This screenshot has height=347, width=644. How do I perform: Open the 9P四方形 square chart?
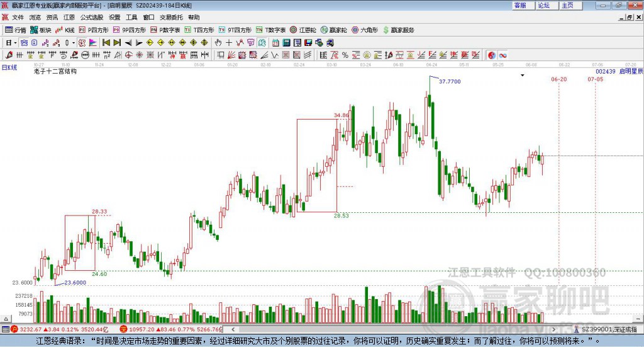pos(130,30)
